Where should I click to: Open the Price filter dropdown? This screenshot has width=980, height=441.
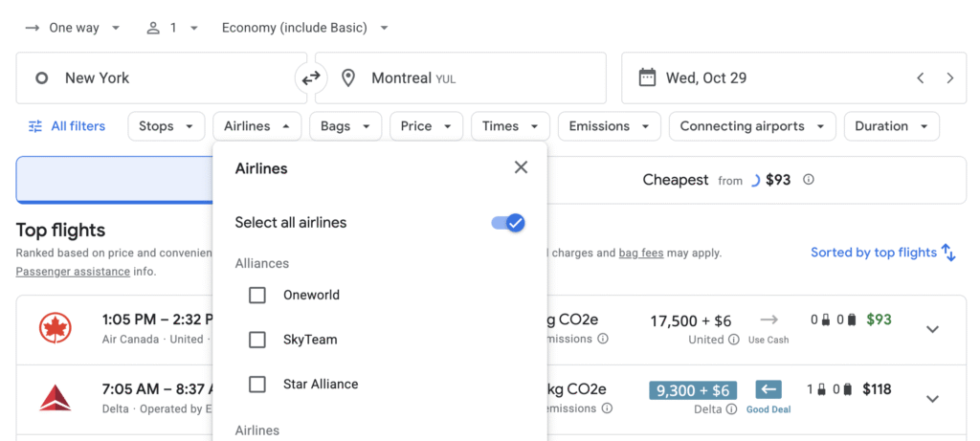click(426, 126)
